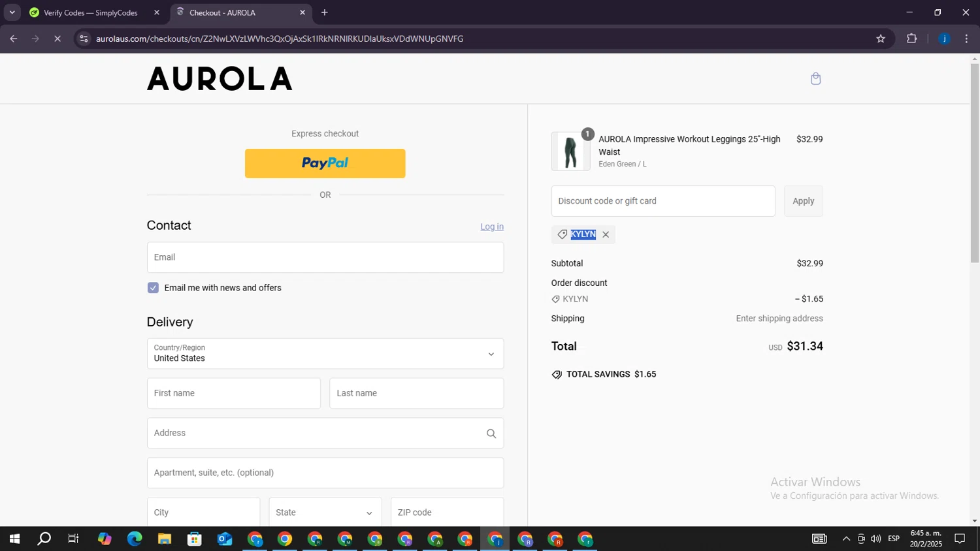Open the tab search dropdown arrow
This screenshot has width=980, height=551.
pos(12,12)
